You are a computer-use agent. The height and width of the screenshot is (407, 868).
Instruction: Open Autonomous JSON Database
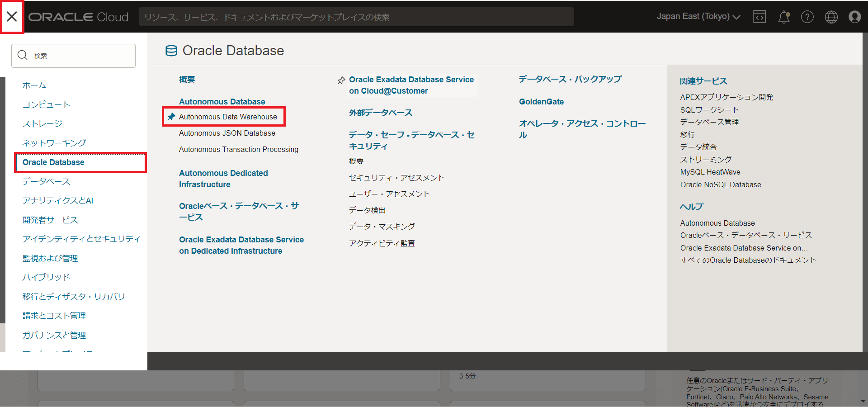(227, 133)
